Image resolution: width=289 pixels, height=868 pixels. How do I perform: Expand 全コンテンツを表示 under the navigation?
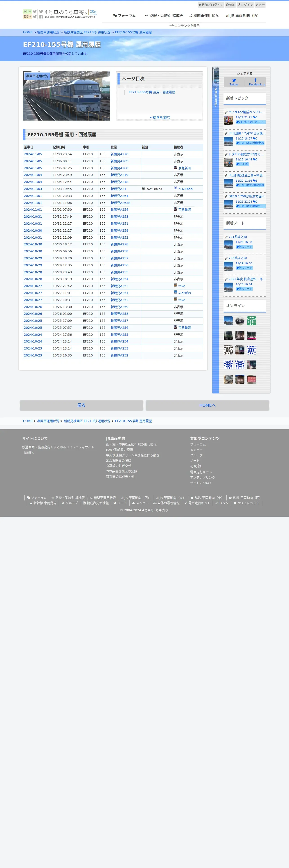[184, 26]
